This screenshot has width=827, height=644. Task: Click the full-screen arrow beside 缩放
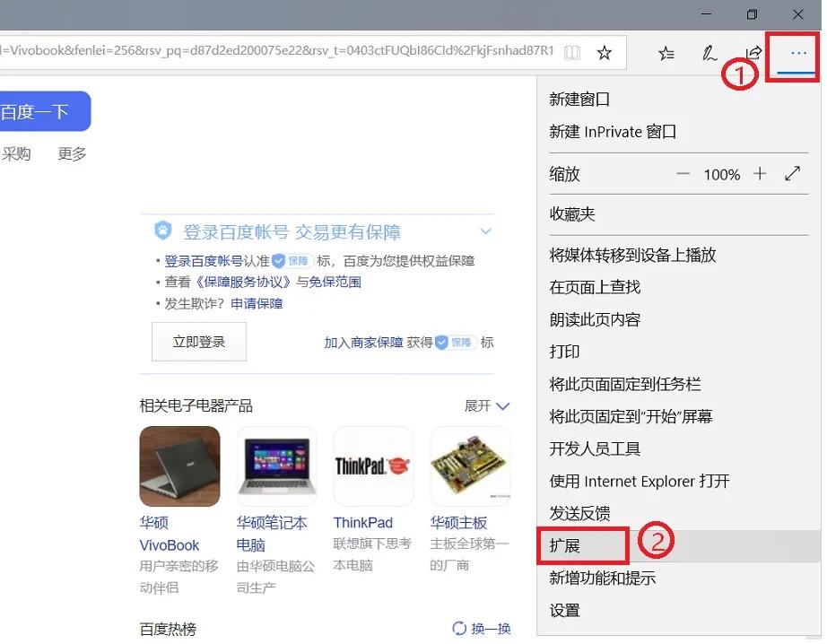click(793, 173)
